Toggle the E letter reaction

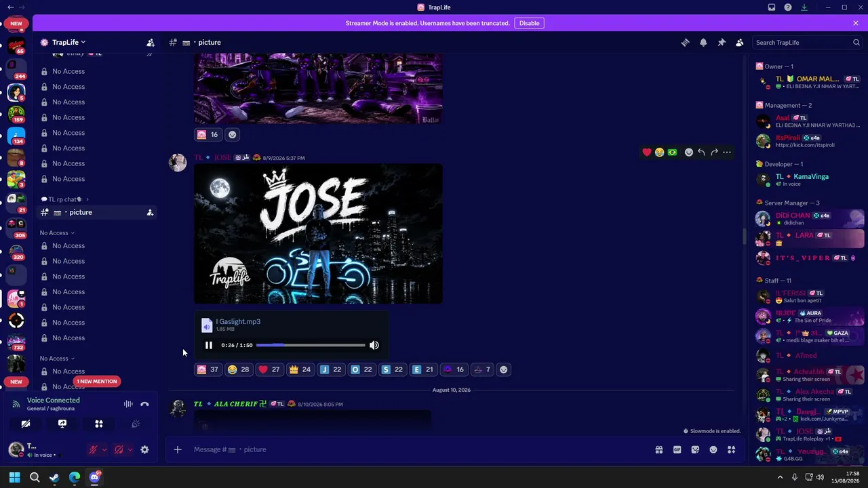coord(422,369)
